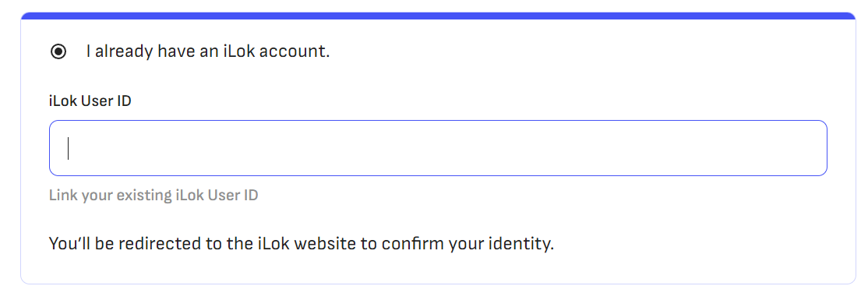Click the blue accent bar atop the card
This screenshot has height=293, width=868.
coord(438,16)
